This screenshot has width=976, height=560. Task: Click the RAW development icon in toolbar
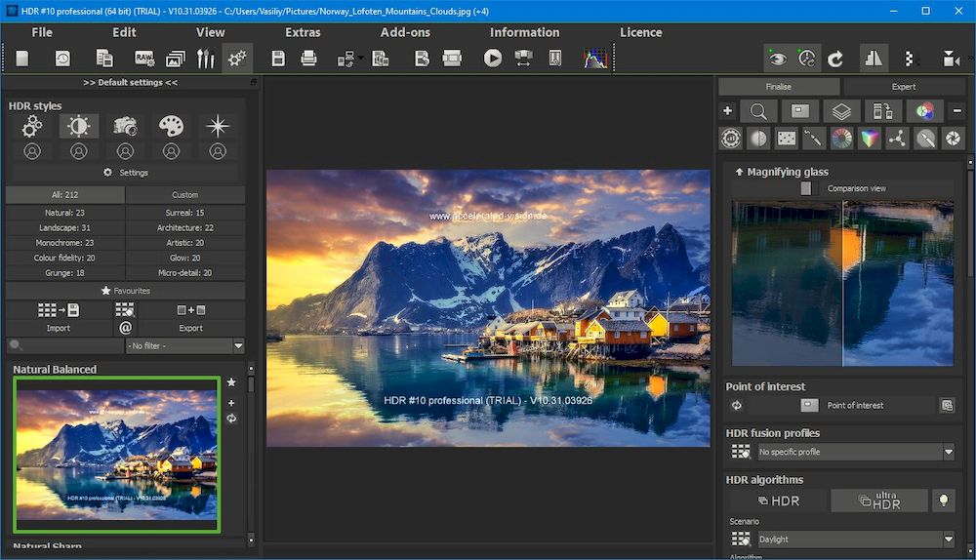[144, 59]
